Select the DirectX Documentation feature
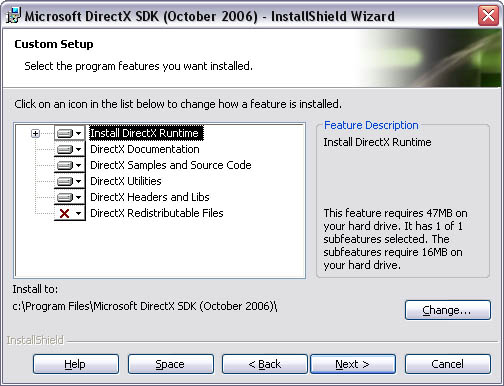Viewport: 504px width, 386px height. tap(145, 149)
